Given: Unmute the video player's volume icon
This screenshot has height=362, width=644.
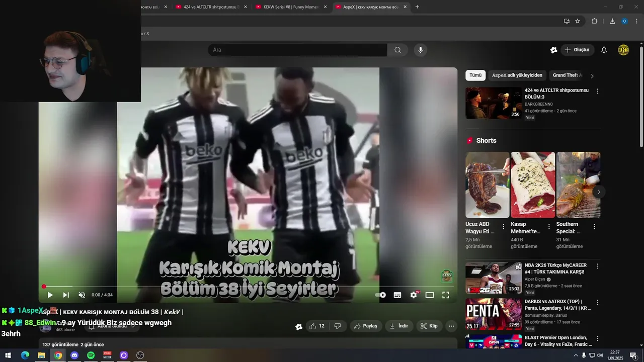Looking at the screenshot, I should pos(82,295).
